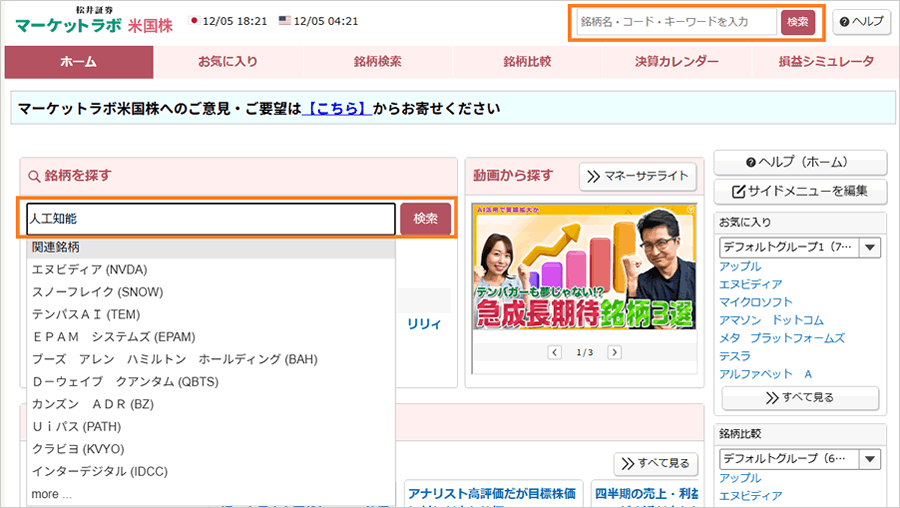Click サイドメニューを編集 edit button

click(801, 190)
